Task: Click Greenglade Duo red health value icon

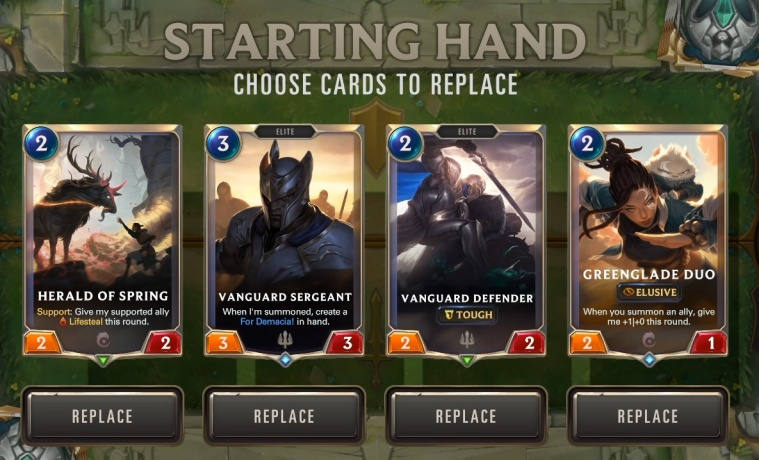Action: tap(710, 343)
